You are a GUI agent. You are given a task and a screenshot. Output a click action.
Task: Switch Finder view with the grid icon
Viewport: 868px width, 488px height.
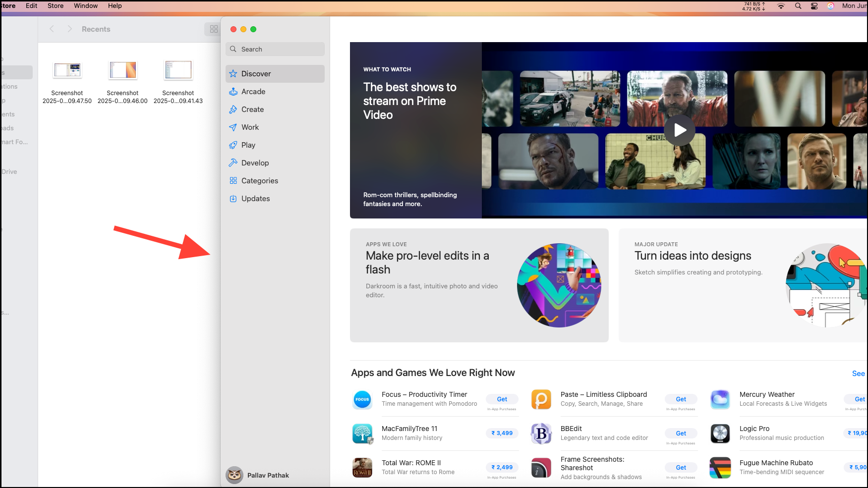coord(214,29)
